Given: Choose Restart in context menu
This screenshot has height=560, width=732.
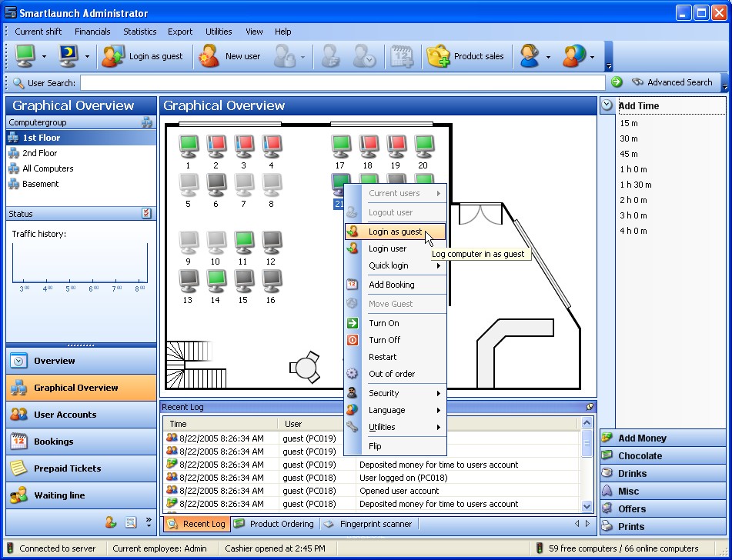Looking at the screenshot, I should click(x=395, y=357).
